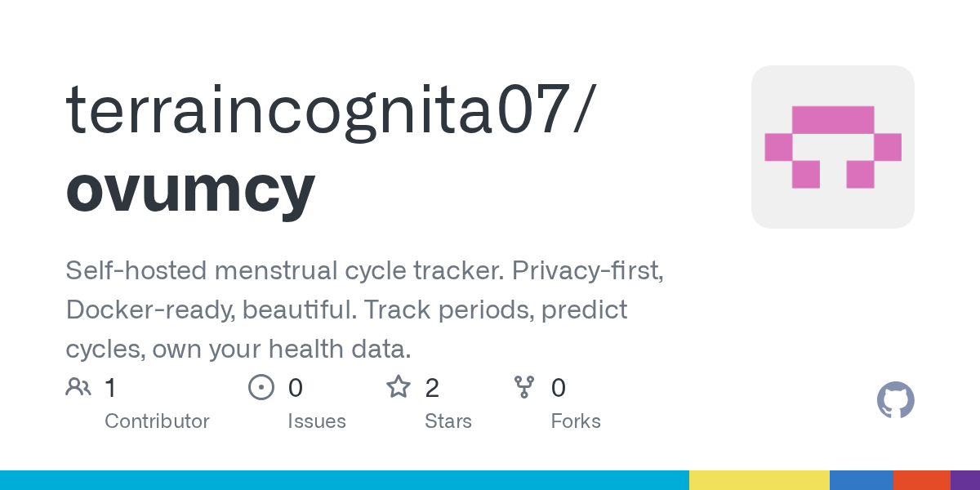Click the yellow language bar segment
Image resolution: width=980 pixels, height=490 pixels.
tap(759, 480)
